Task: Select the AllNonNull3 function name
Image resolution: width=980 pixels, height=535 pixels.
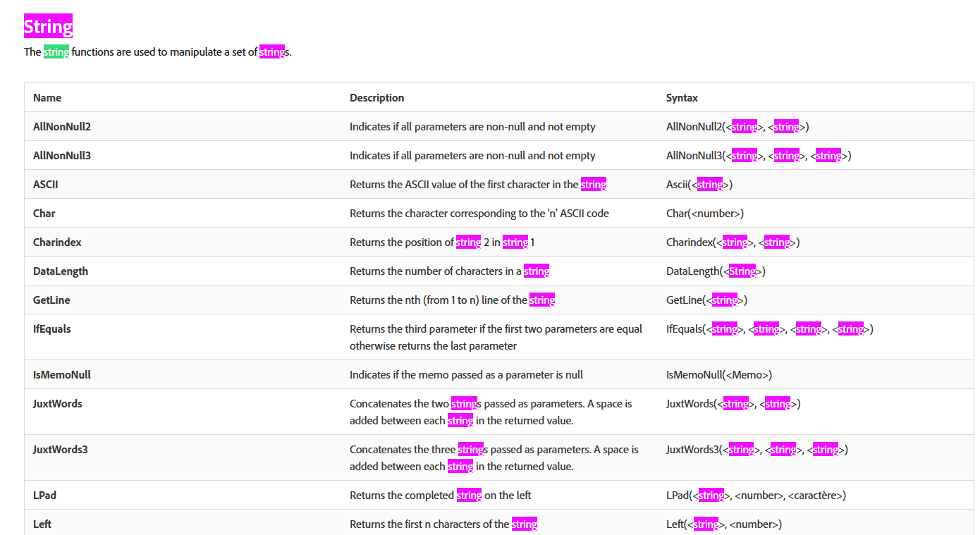Action: tap(62, 155)
